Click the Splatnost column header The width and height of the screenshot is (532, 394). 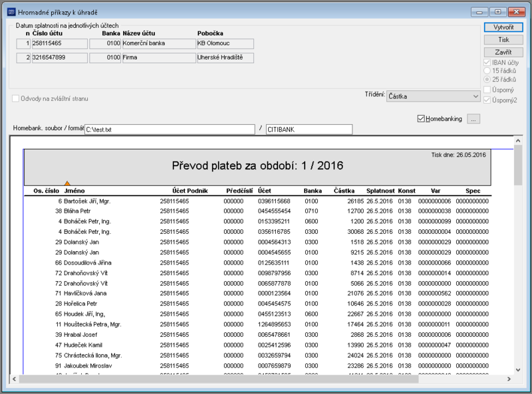tap(380, 191)
